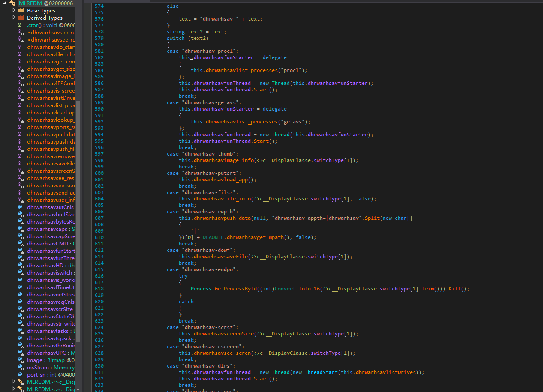This screenshot has height=392, width=543.
Task: Click the dhrwarhsavtasks field icon
Action: coord(20,331)
